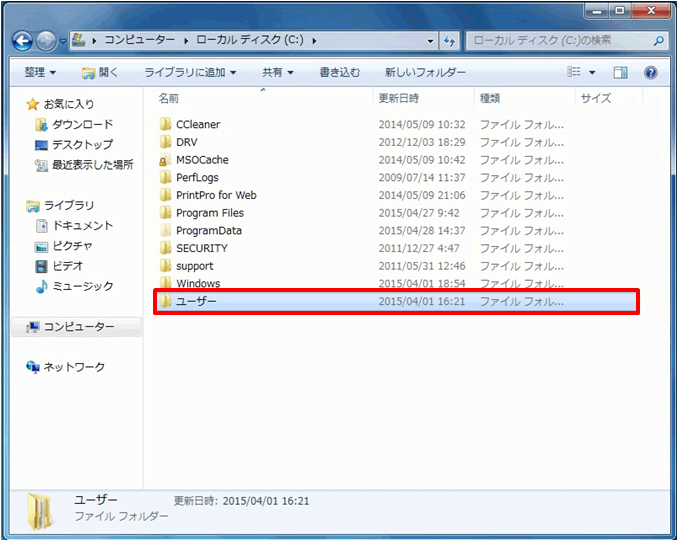Open the ドキュメント library

point(83,225)
